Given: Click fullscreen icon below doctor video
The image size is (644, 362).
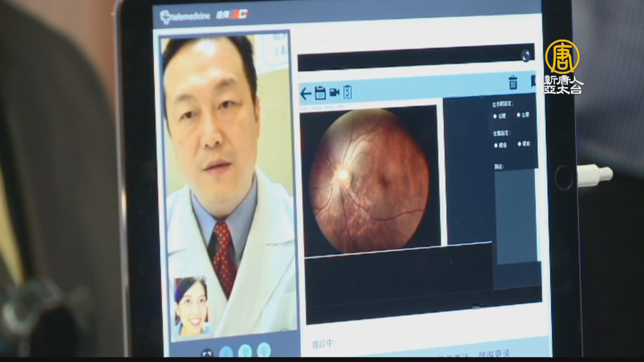Looking at the screenshot, I should point(207,353).
